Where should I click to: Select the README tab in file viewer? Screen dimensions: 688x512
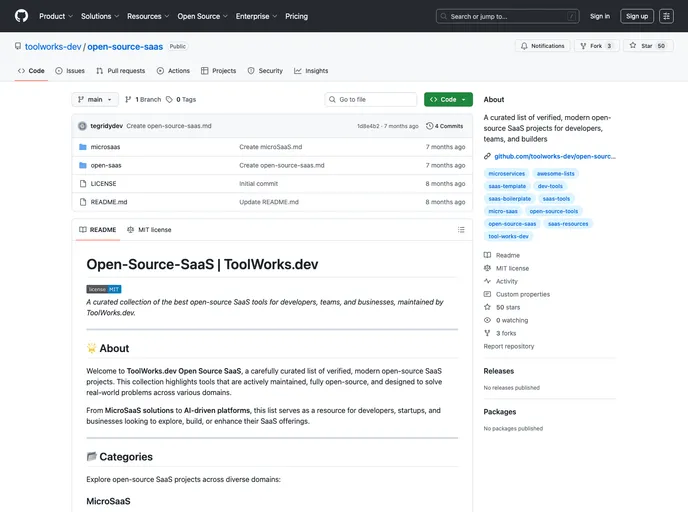(97, 230)
